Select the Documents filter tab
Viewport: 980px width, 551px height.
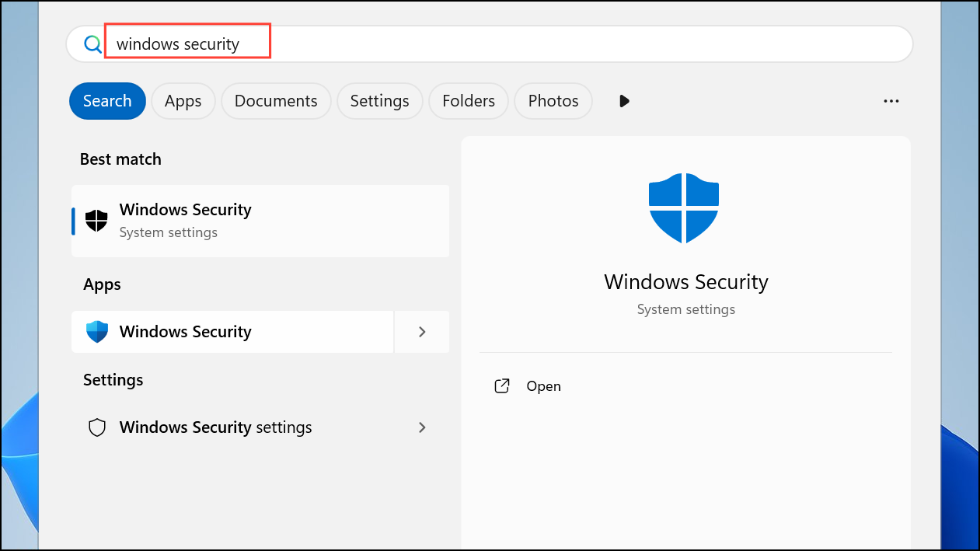pyautogui.click(x=276, y=101)
